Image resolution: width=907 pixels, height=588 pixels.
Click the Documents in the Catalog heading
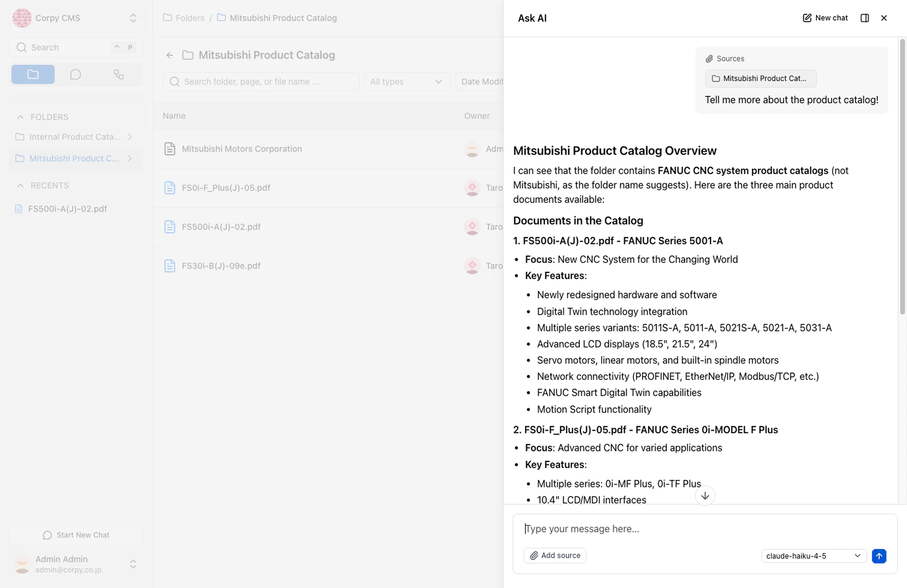point(578,220)
